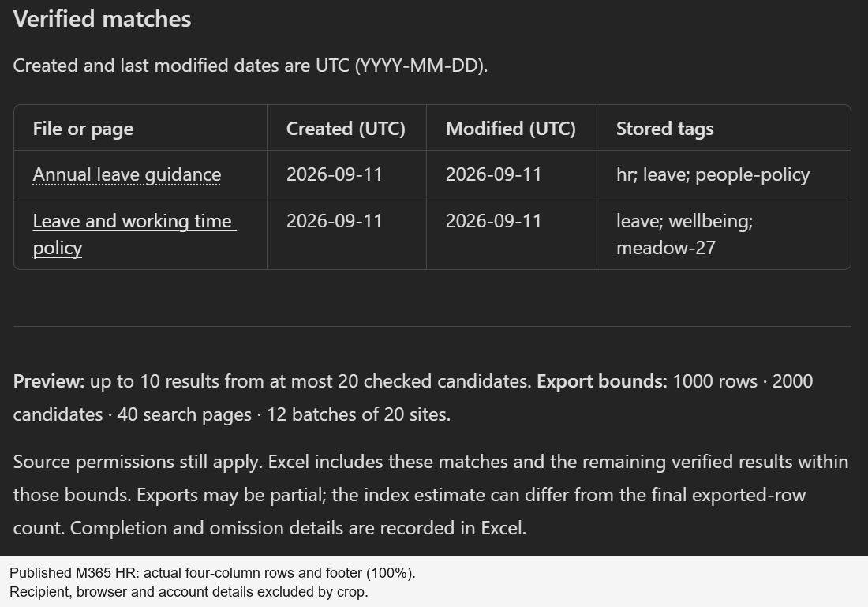Click the Created (UTC) column header
This screenshot has height=607, width=868.
tap(346, 129)
